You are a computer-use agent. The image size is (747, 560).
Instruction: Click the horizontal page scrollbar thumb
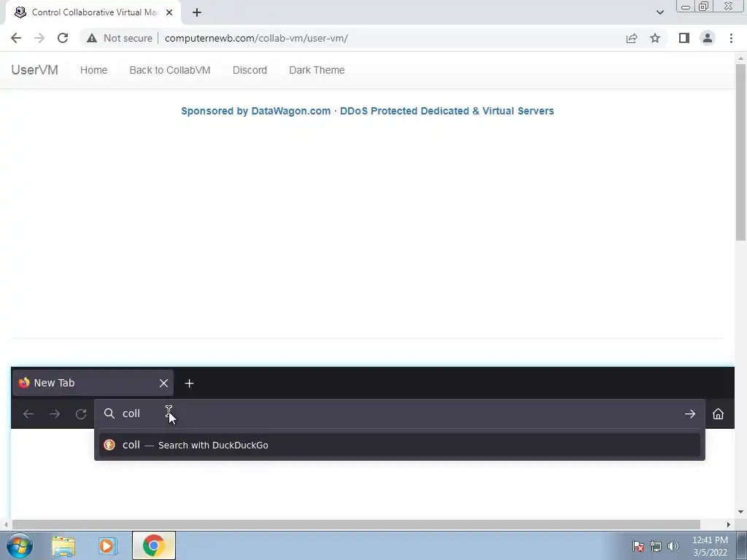pos(355,524)
